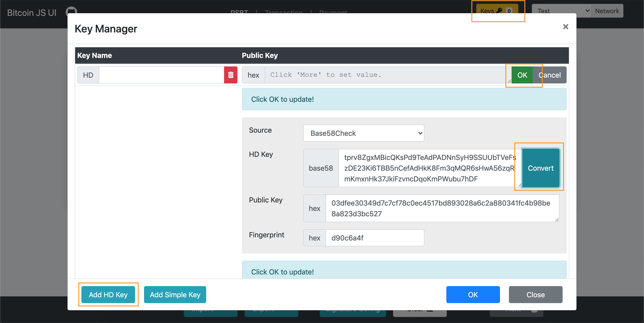Click the 'Source' label
This screenshot has height=323, width=644.
260,130
